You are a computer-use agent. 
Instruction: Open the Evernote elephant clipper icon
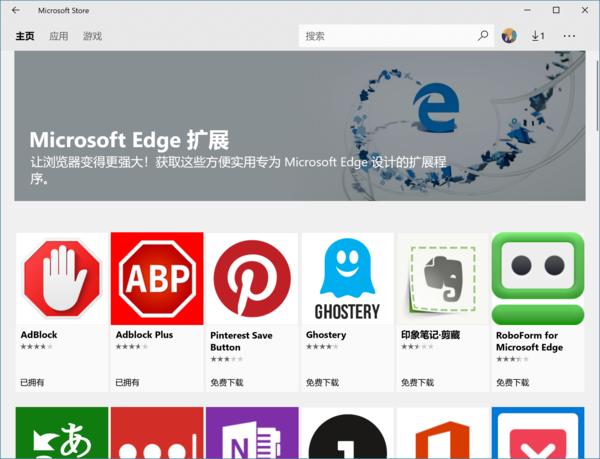443,278
